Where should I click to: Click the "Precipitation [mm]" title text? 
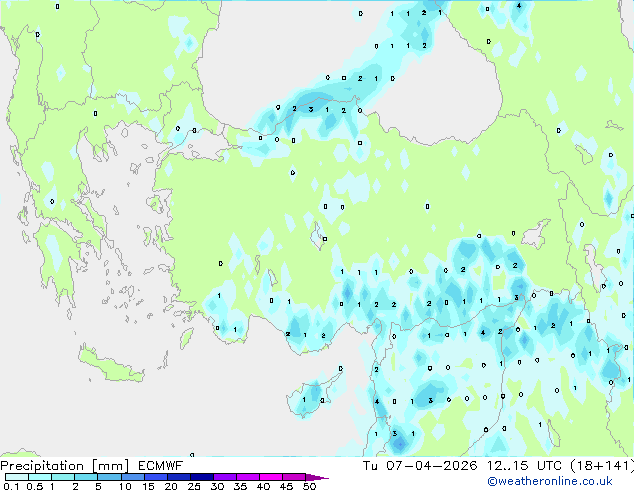pyautogui.click(x=65, y=466)
